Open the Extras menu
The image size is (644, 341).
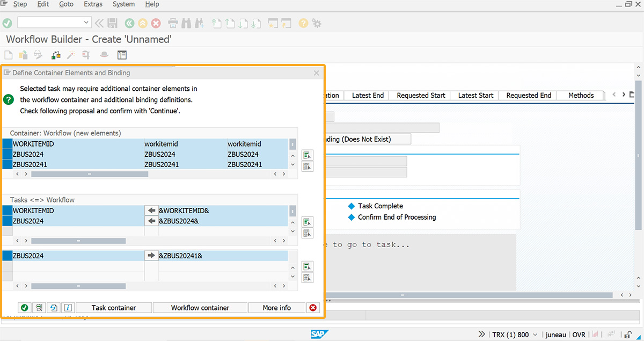point(93,4)
